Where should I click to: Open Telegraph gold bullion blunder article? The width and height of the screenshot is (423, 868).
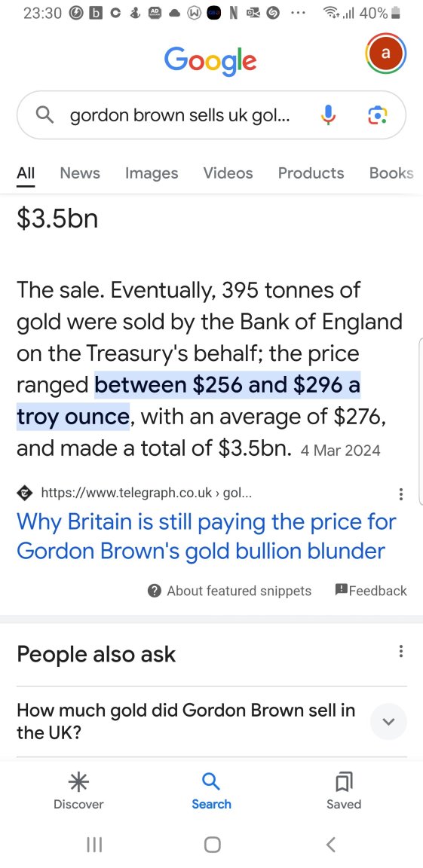(207, 536)
